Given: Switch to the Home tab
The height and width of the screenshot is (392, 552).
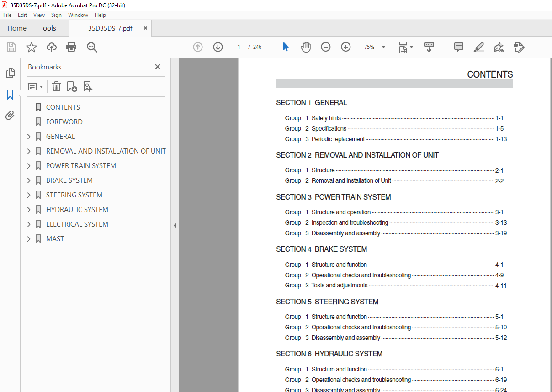Looking at the screenshot, I should click(17, 28).
